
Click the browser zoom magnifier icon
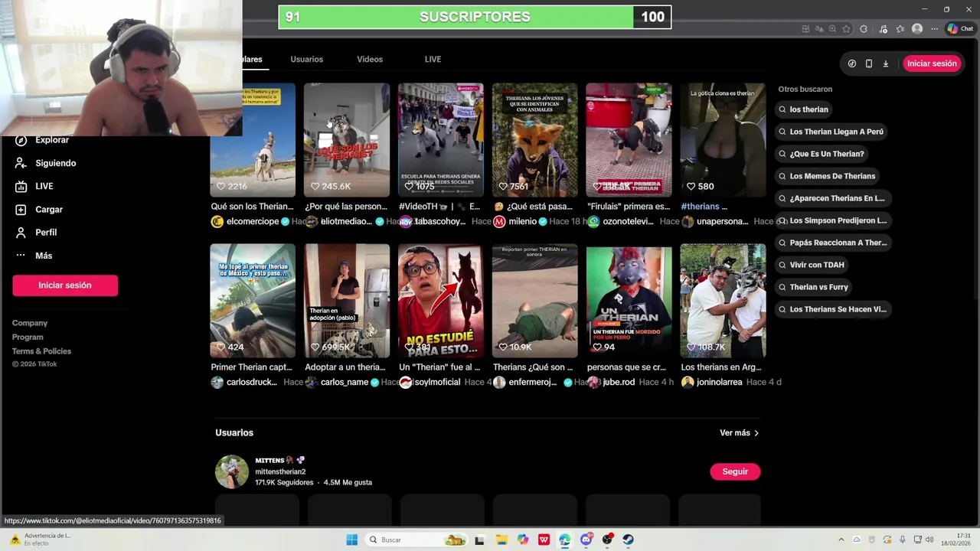tap(832, 29)
